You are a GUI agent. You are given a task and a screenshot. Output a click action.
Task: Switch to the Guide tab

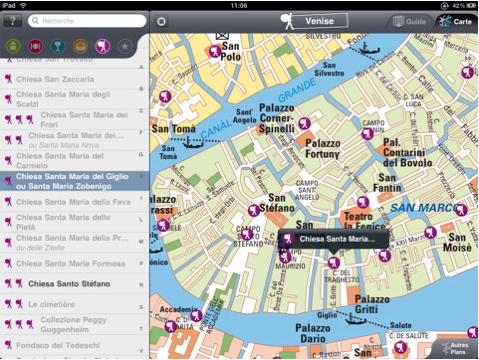pos(409,22)
